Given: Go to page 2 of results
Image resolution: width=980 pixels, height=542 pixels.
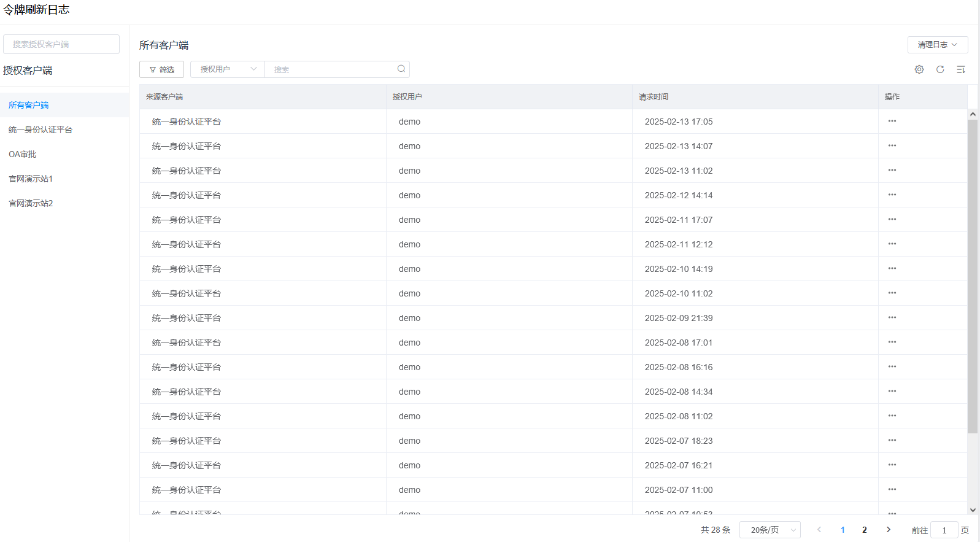Looking at the screenshot, I should tap(864, 530).
